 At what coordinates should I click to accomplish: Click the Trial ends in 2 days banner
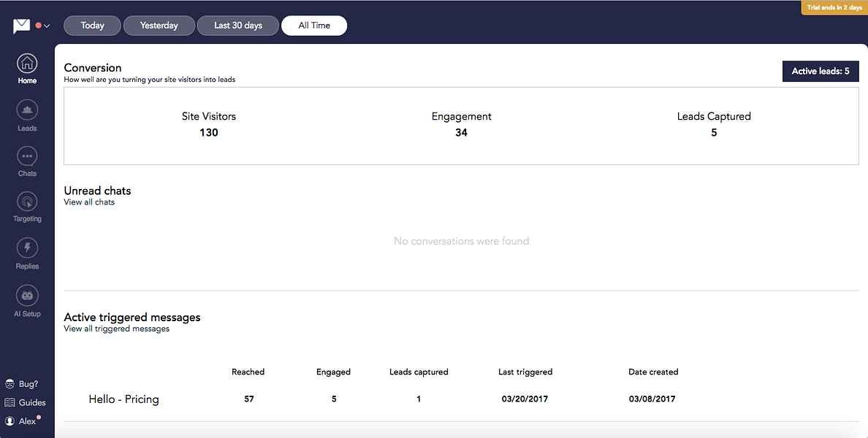pyautogui.click(x=834, y=7)
